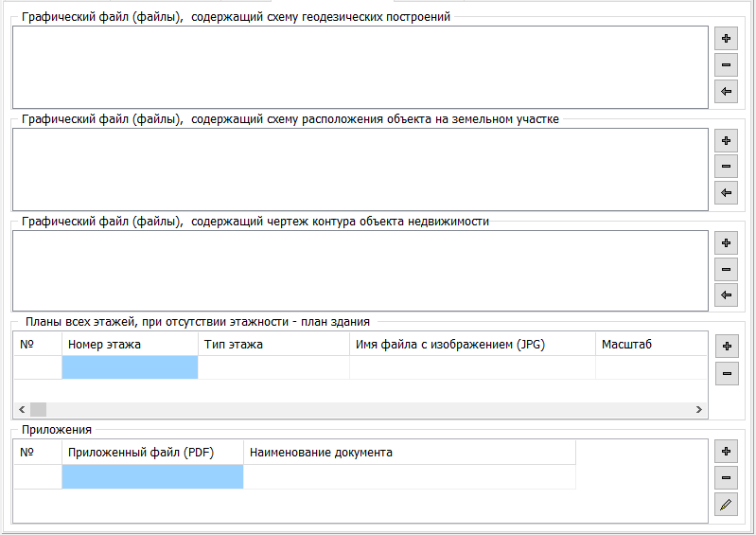Add a new attachment in Приложения
Image resolution: width=756 pixels, height=535 pixels.
click(726, 452)
